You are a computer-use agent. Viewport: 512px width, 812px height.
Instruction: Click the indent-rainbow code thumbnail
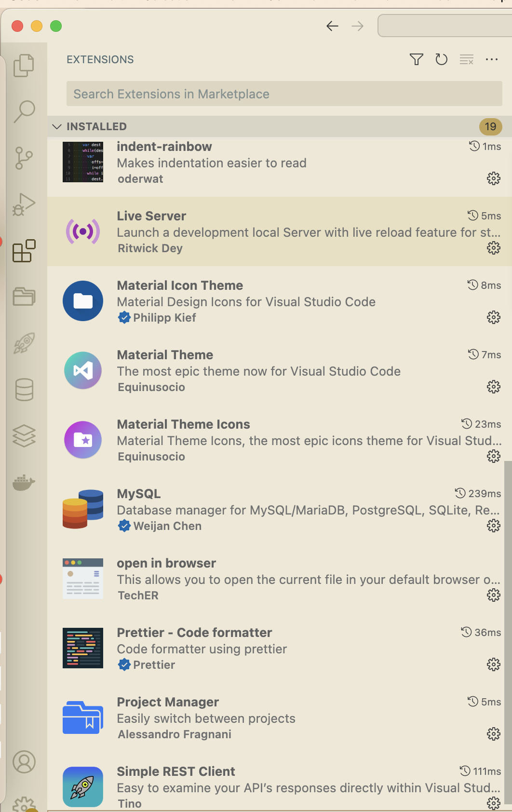(83, 162)
